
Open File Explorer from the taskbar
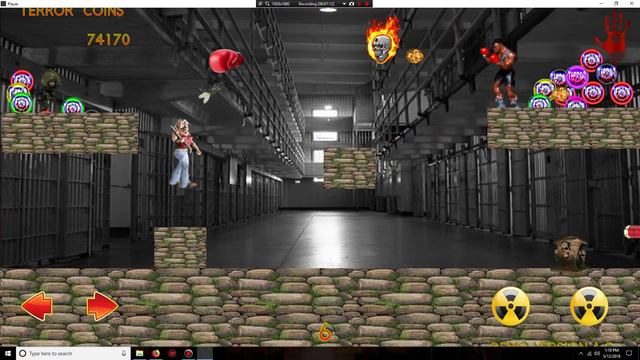click(140, 353)
